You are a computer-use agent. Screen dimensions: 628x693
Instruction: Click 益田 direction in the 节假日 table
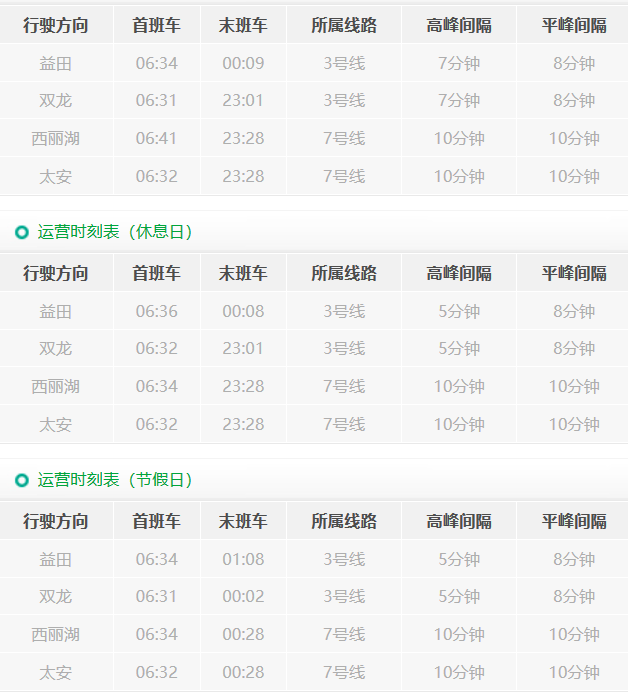pos(56,559)
